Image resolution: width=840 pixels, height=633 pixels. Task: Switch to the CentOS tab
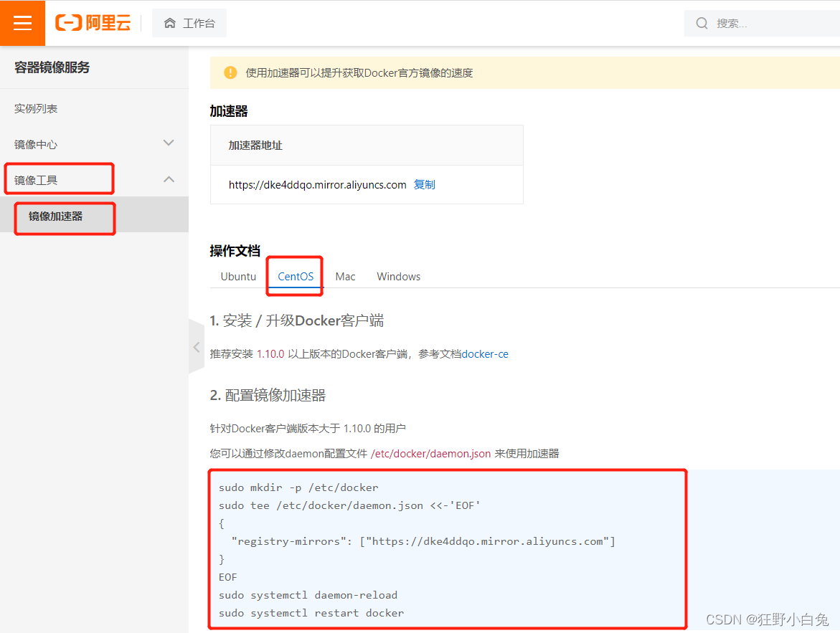(x=296, y=276)
